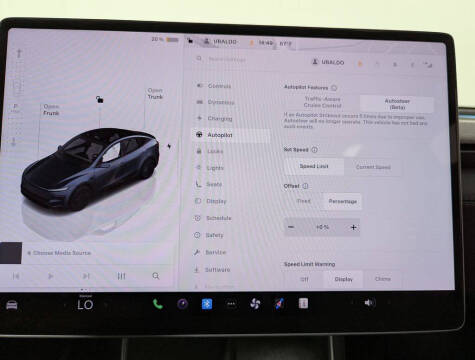This screenshot has width=475, height=360.
Task: Show Set Speed info icon
Action: tap(314, 150)
